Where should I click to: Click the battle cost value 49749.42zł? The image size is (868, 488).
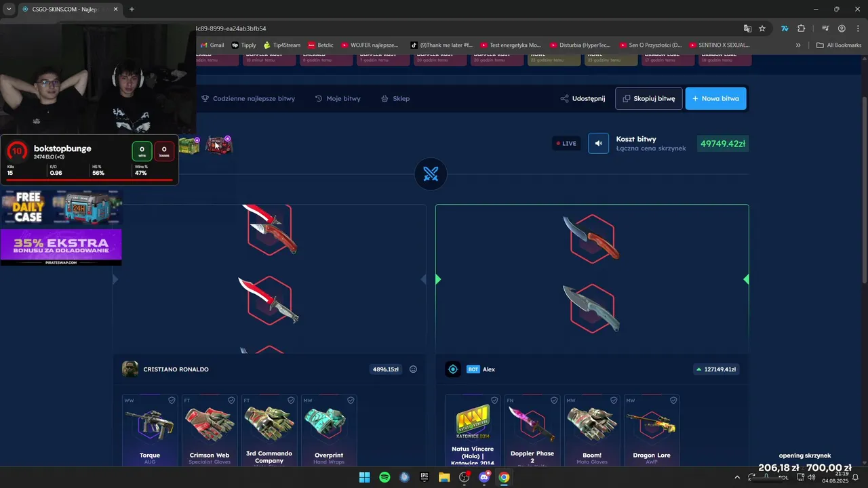coord(723,144)
